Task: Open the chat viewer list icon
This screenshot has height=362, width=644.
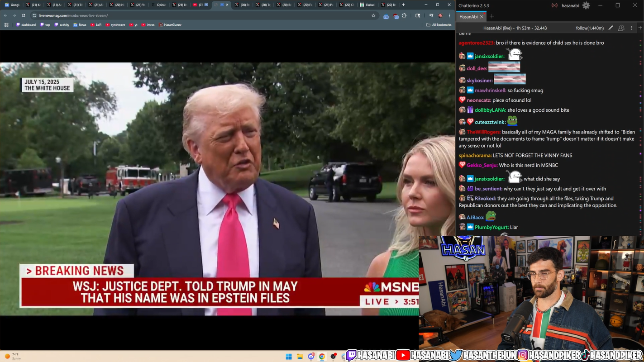Action: (x=621, y=28)
